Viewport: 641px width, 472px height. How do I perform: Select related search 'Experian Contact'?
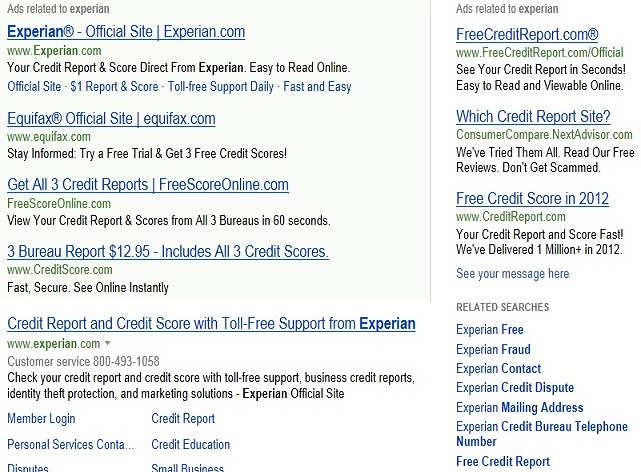coord(498,369)
